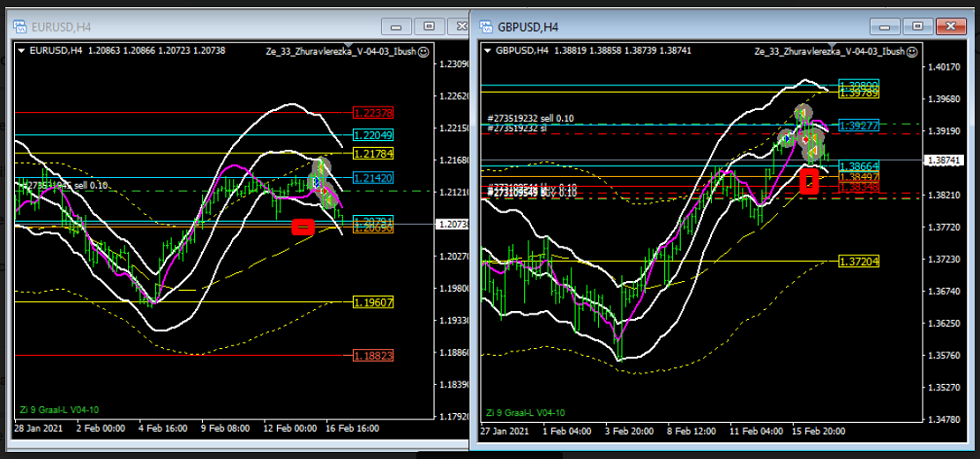Click the #273519232 sell 0.10 order label
The height and width of the screenshot is (459, 980).
pyautogui.click(x=531, y=118)
